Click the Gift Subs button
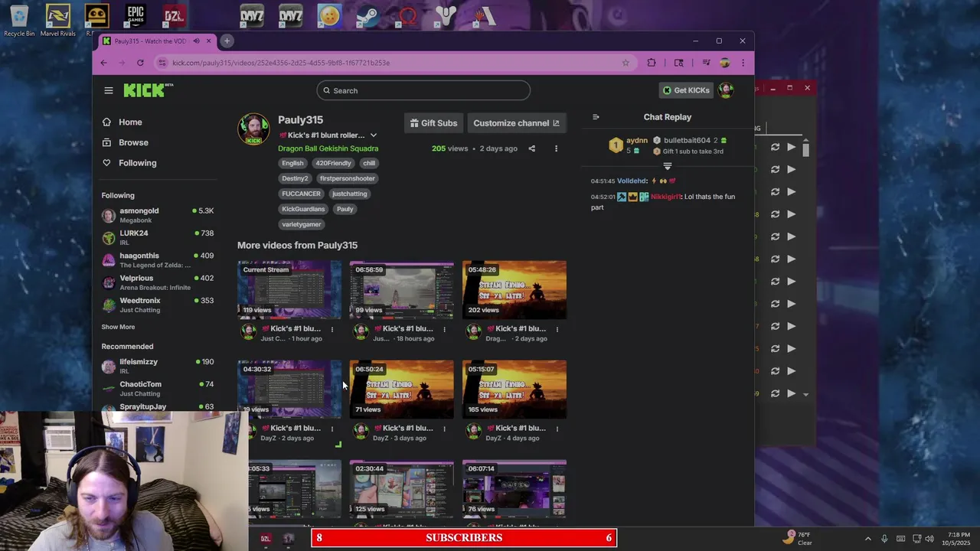980x551 pixels. click(433, 123)
